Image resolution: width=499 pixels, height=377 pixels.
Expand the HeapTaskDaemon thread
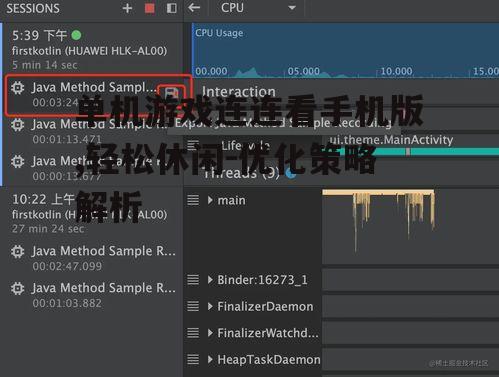tap(210, 359)
